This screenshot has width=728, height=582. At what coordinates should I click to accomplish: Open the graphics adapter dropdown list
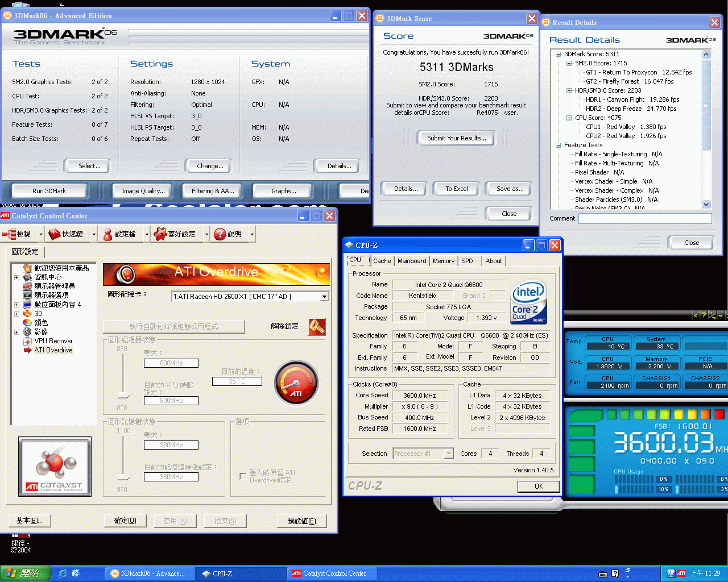pos(324,296)
